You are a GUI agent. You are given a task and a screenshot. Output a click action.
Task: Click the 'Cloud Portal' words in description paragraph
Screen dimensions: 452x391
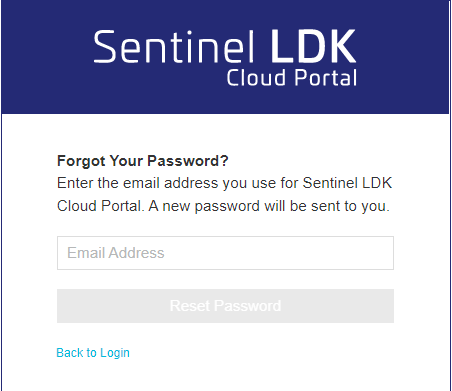coord(100,206)
